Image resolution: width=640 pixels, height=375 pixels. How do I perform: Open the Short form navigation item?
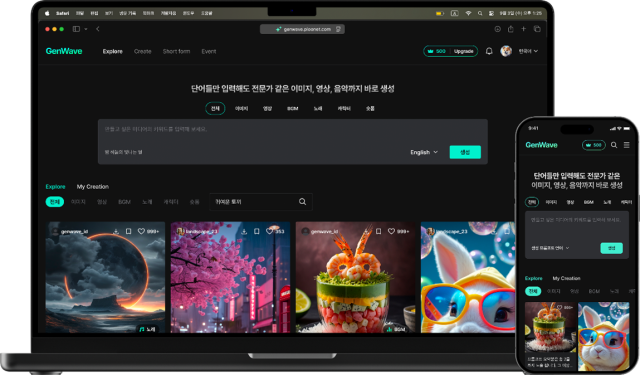pos(176,51)
